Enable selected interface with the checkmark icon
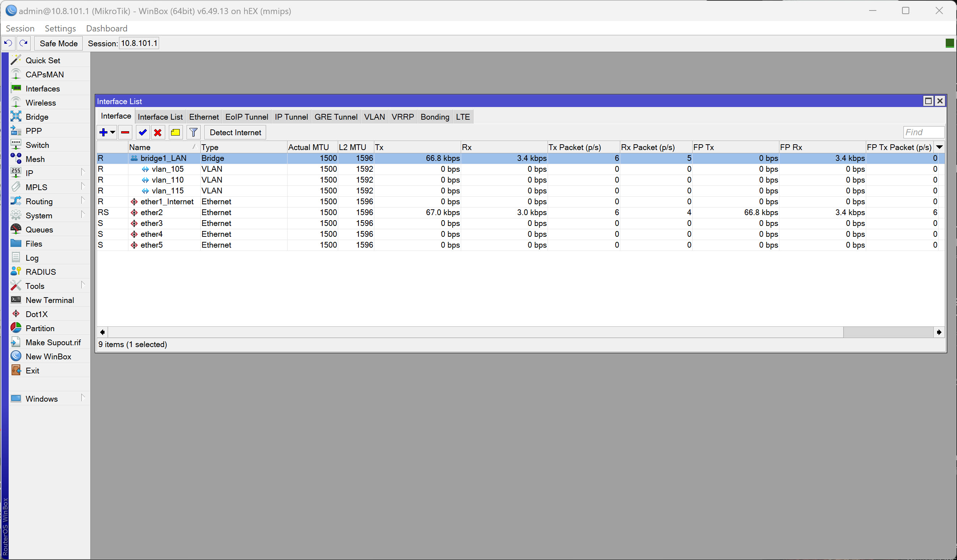This screenshot has height=560, width=957. click(x=143, y=132)
